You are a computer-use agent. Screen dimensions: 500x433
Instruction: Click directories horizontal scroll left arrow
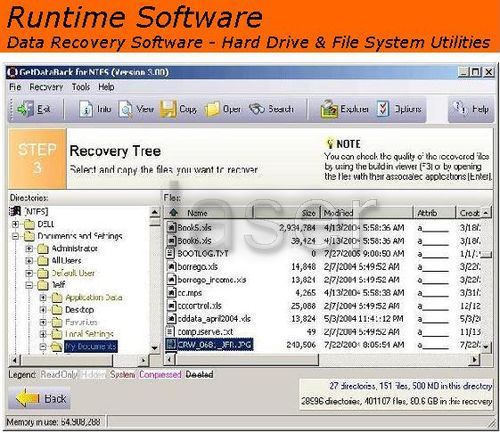[x=15, y=360]
